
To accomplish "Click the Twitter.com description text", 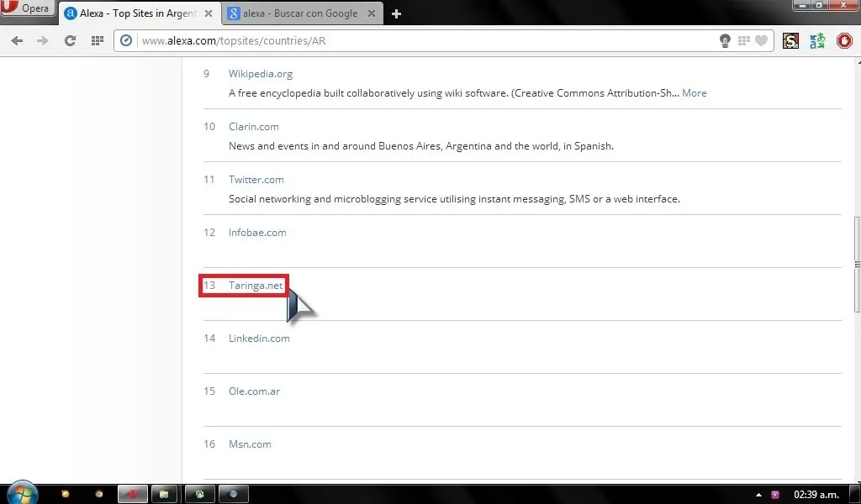I will [454, 199].
